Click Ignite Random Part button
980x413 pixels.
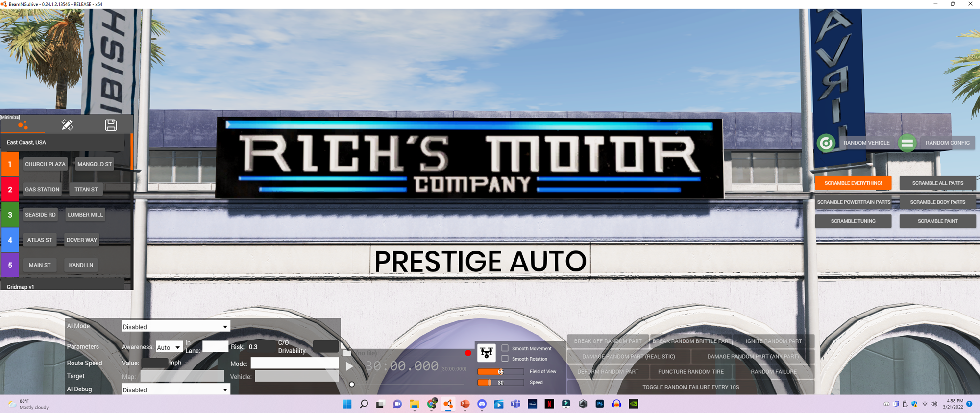click(774, 341)
